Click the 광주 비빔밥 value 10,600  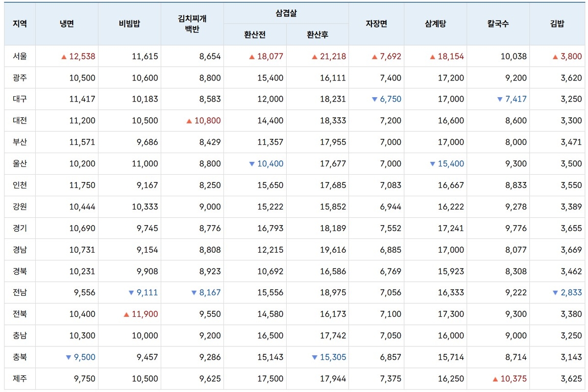[145, 78]
